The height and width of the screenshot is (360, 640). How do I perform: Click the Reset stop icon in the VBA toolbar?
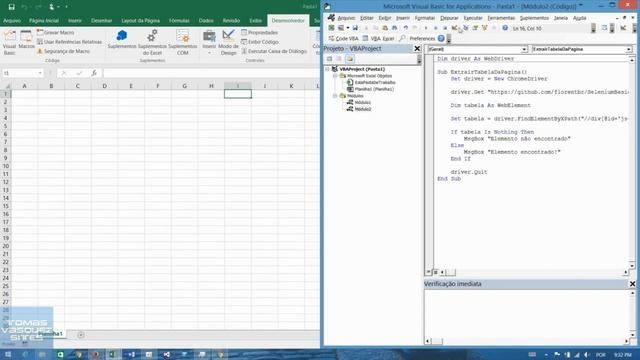[x=445, y=28]
